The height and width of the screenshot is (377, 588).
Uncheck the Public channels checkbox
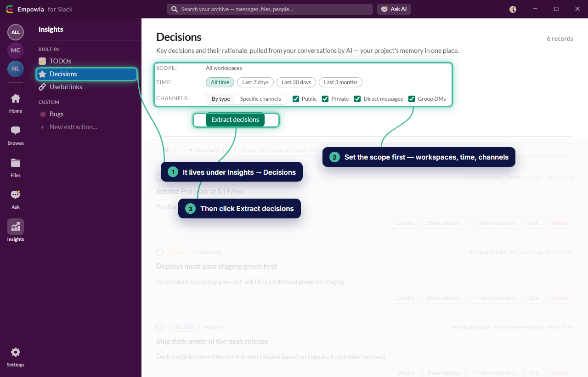pos(296,99)
